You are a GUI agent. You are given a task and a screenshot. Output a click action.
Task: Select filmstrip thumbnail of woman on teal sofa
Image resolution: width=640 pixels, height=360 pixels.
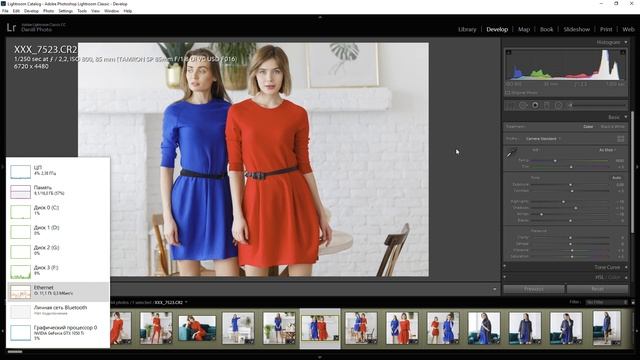(x=197, y=328)
